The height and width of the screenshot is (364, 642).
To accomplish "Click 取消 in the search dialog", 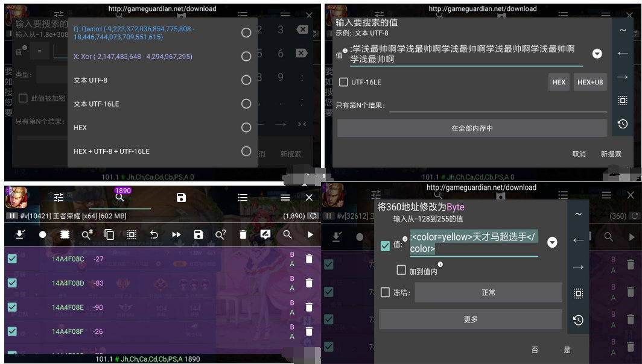I will click(579, 154).
